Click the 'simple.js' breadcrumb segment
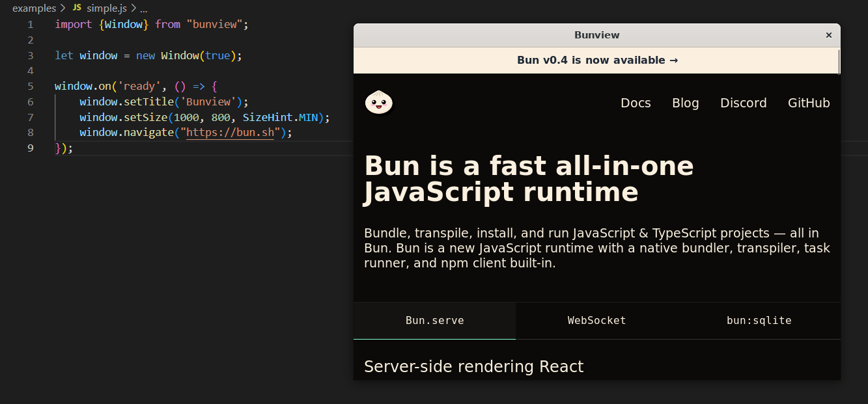The height and width of the screenshot is (404, 868). [x=107, y=8]
